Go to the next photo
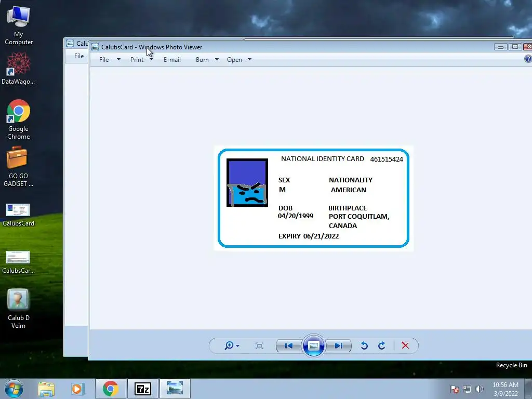 click(339, 345)
